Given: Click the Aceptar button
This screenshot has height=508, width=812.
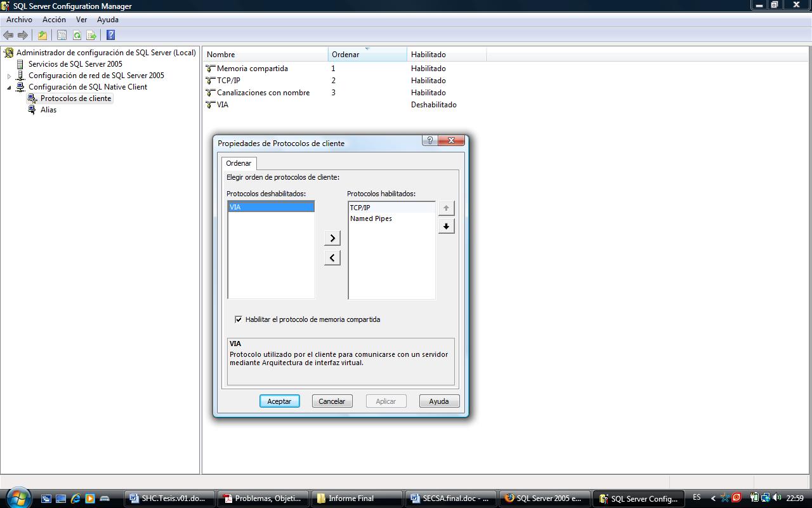Looking at the screenshot, I should tap(279, 401).
